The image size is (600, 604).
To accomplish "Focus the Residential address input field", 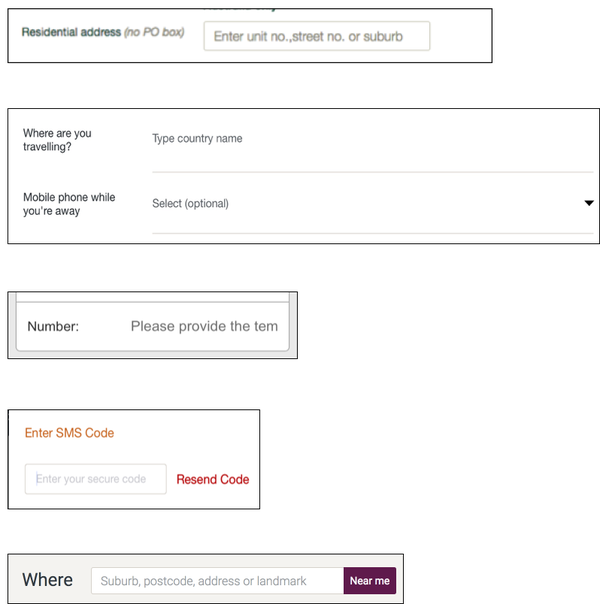I will point(317,36).
